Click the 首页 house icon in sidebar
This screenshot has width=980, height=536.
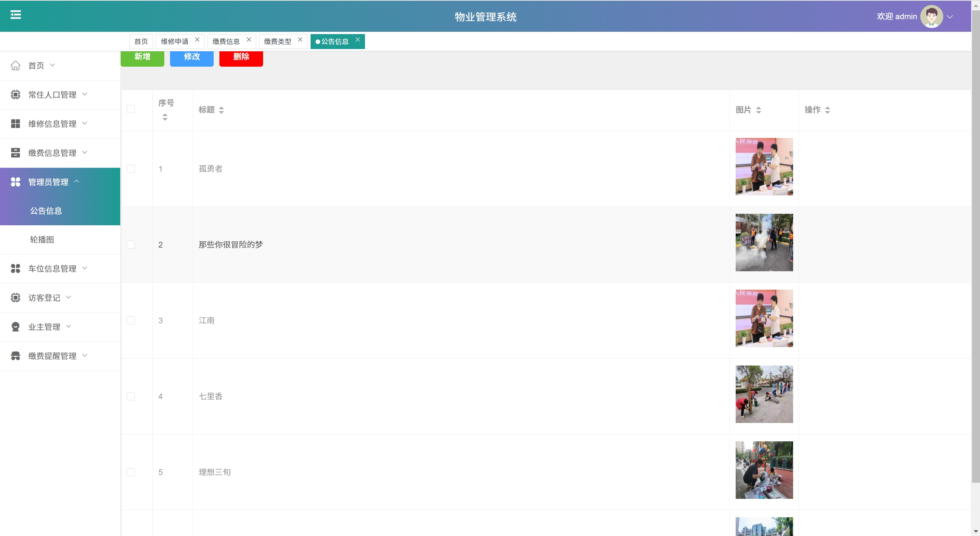tap(15, 66)
